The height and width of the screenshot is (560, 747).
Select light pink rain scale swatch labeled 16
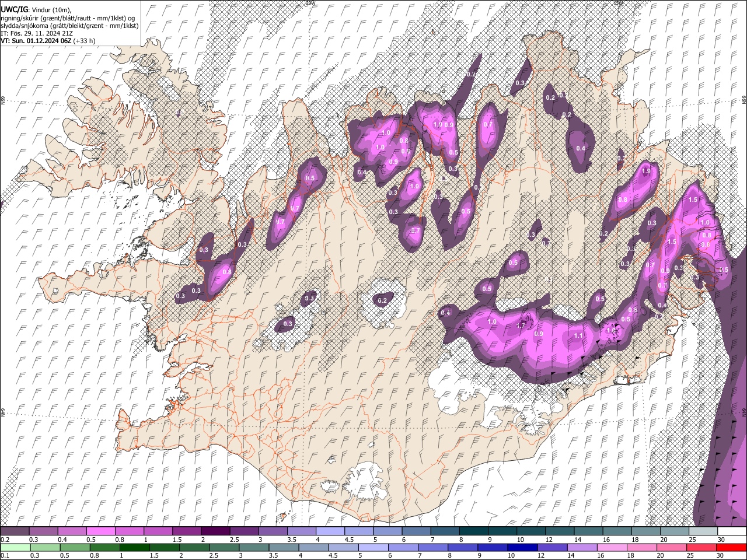tap(611, 547)
